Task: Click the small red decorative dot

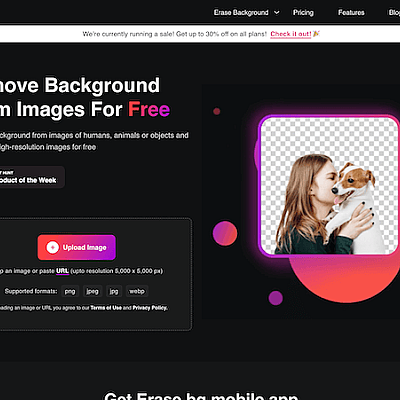Action: click(217, 111)
